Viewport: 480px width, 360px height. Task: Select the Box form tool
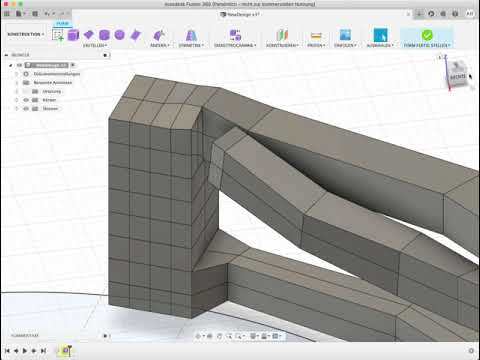(73, 35)
